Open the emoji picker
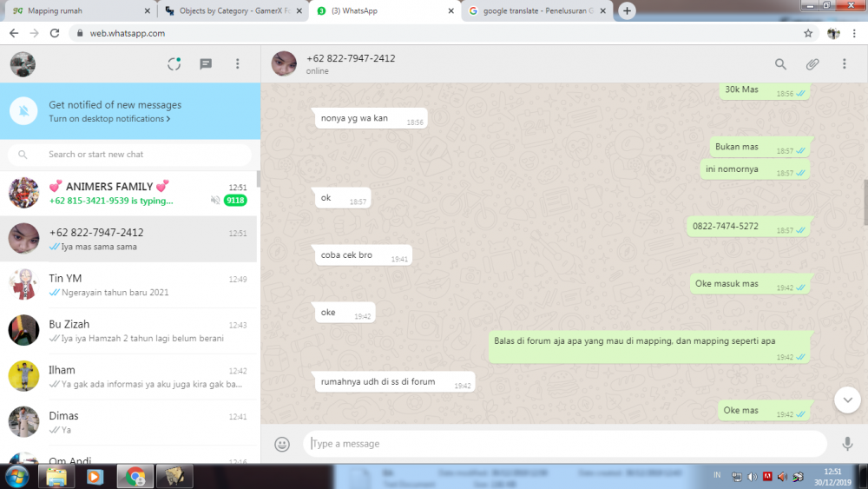The width and height of the screenshot is (868, 489). coord(282,444)
